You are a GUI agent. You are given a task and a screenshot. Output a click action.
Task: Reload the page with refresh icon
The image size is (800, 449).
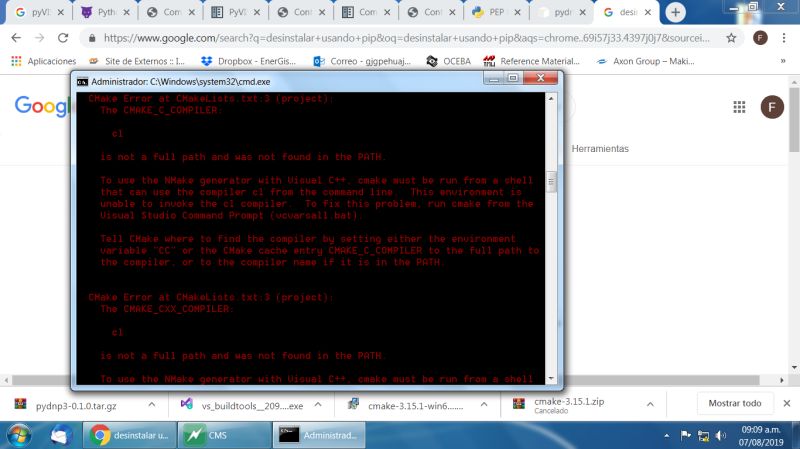coord(63,38)
